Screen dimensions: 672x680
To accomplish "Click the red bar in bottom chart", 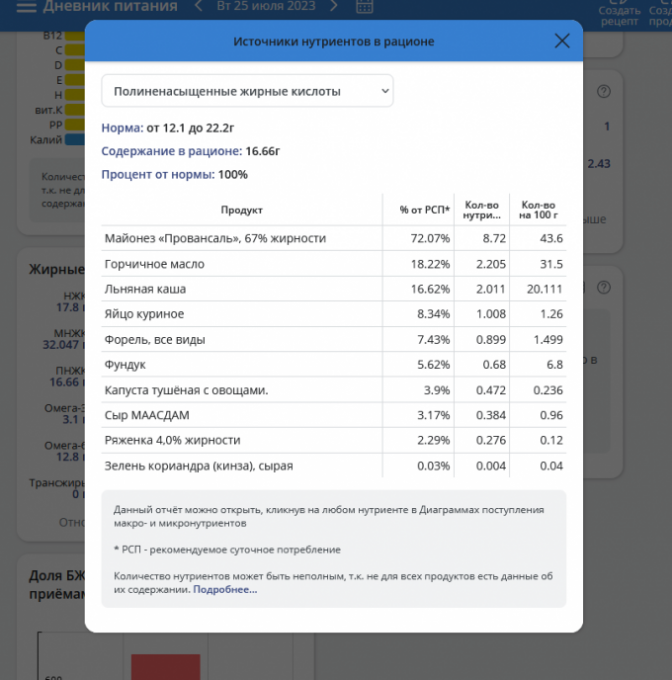I will click(166, 667).
